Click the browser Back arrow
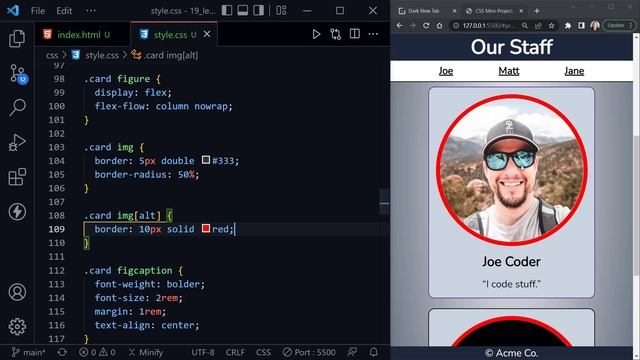 pyautogui.click(x=400, y=25)
